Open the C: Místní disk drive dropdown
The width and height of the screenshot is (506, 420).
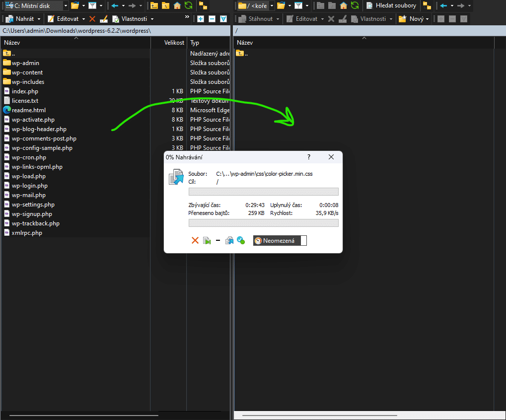66,5
